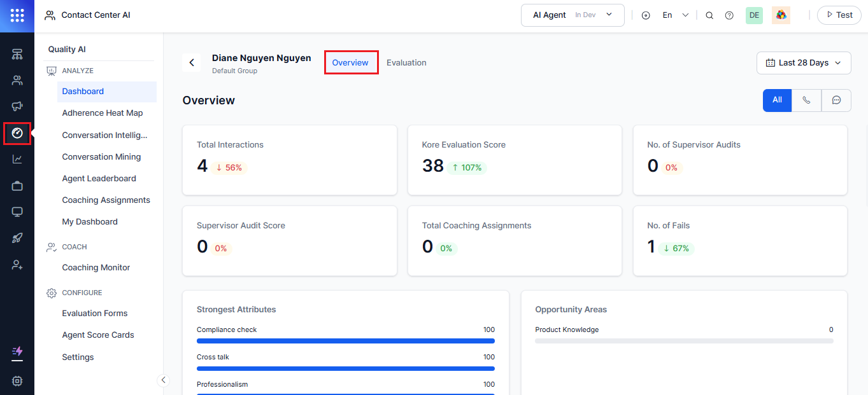The height and width of the screenshot is (395, 868).
Task: Click the help question-mark icon
Action: [729, 15]
